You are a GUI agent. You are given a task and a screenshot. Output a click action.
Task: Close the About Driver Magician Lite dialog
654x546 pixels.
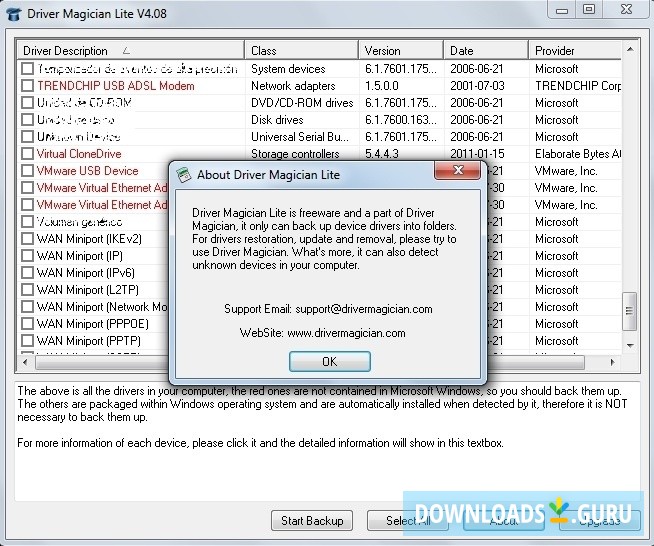pos(458,170)
